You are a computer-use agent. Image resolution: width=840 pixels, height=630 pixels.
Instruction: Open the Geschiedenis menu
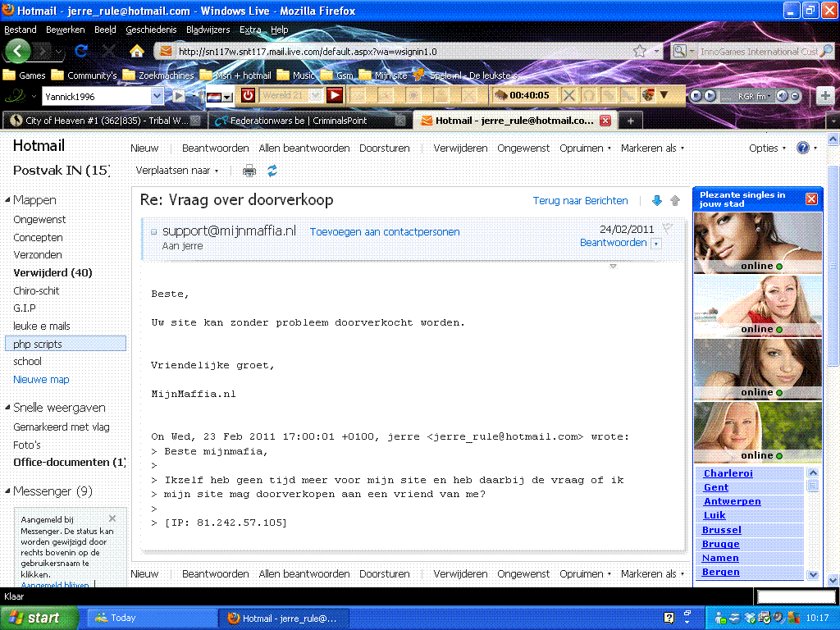151,30
